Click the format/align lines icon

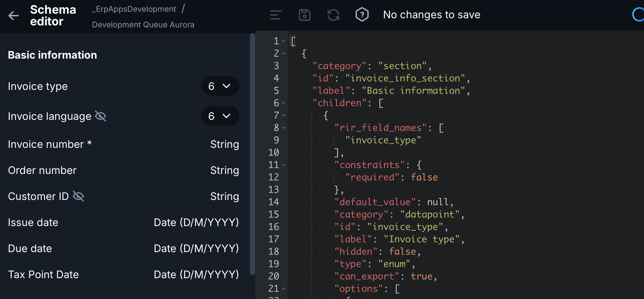[276, 15]
